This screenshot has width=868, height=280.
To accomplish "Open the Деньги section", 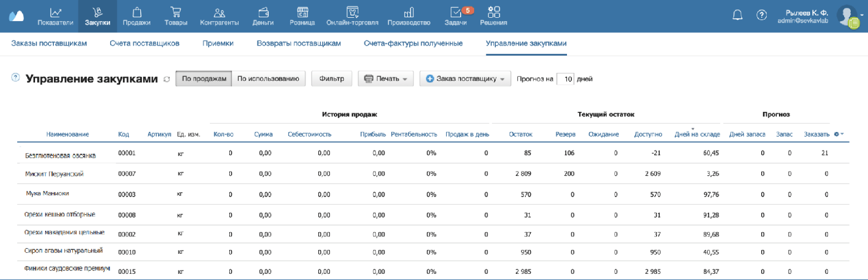I will (263, 16).
